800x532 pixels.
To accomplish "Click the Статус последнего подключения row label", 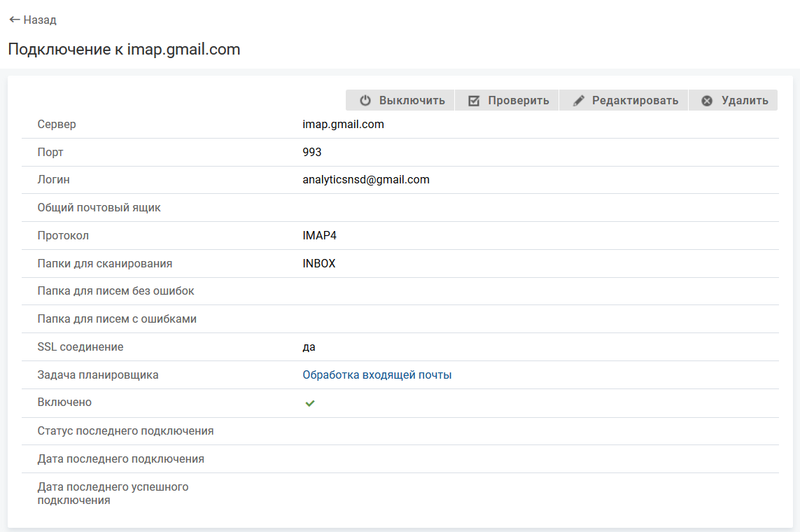I will point(125,430).
